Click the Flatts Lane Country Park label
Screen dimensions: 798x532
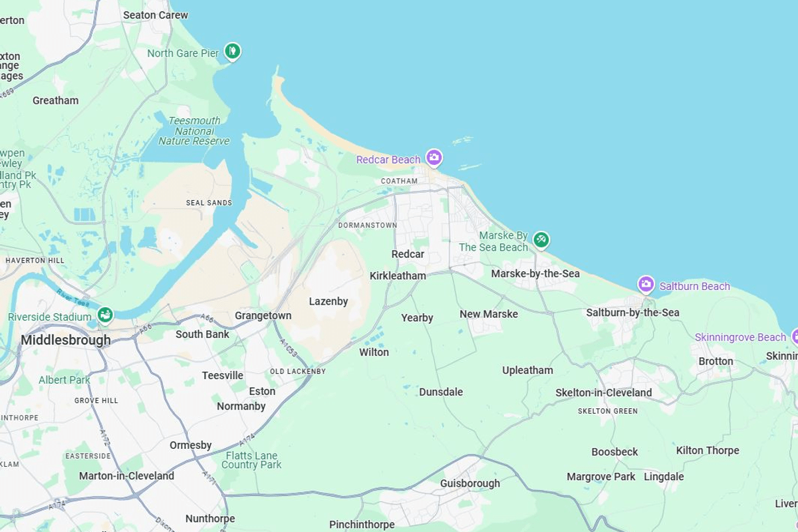click(251, 460)
